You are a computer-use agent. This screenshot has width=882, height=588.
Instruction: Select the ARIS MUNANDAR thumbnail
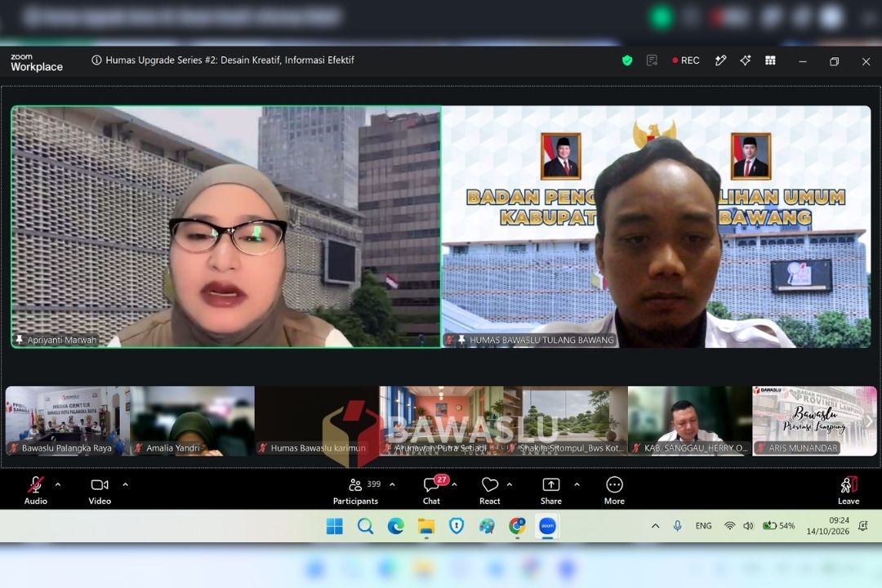pos(814,421)
